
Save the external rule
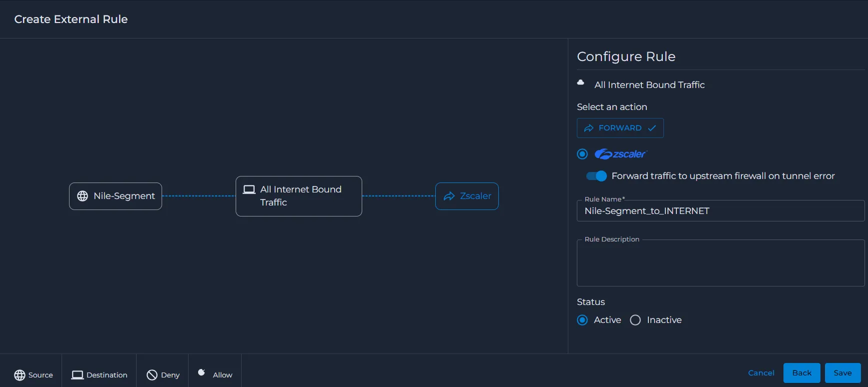pos(842,373)
